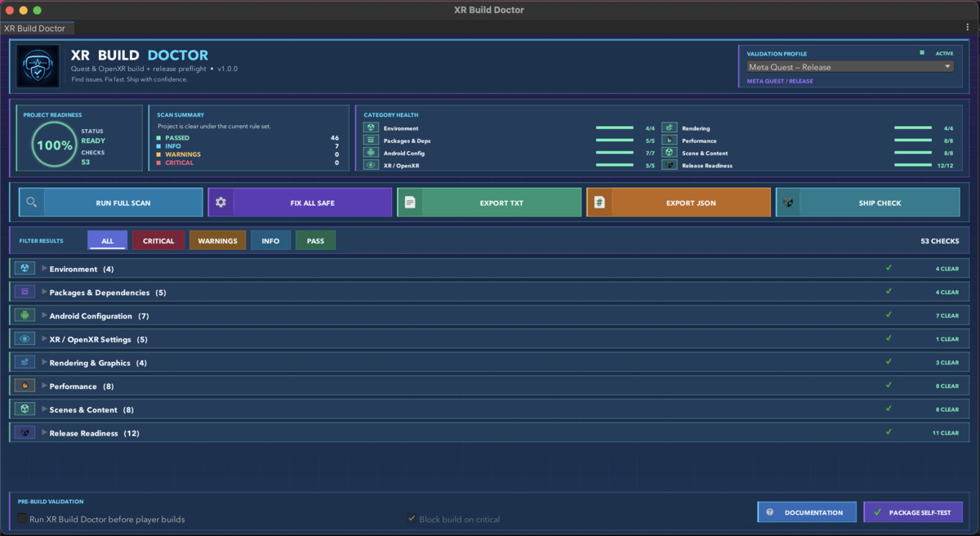Filter results by WARNINGS
This screenshot has width=980, height=536.
point(217,241)
